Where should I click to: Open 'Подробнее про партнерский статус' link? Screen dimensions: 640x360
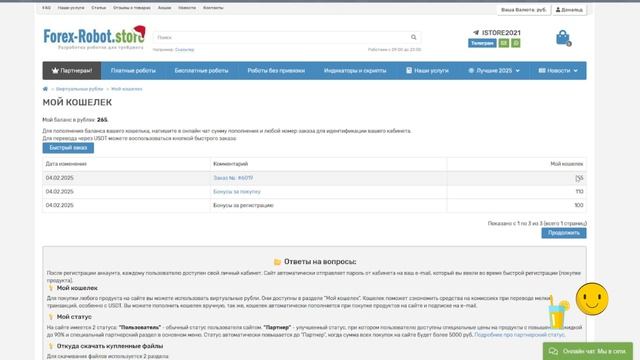tap(520, 335)
